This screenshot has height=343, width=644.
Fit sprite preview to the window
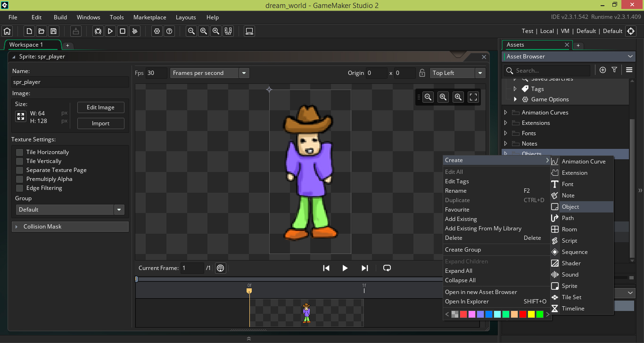coord(473,97)
